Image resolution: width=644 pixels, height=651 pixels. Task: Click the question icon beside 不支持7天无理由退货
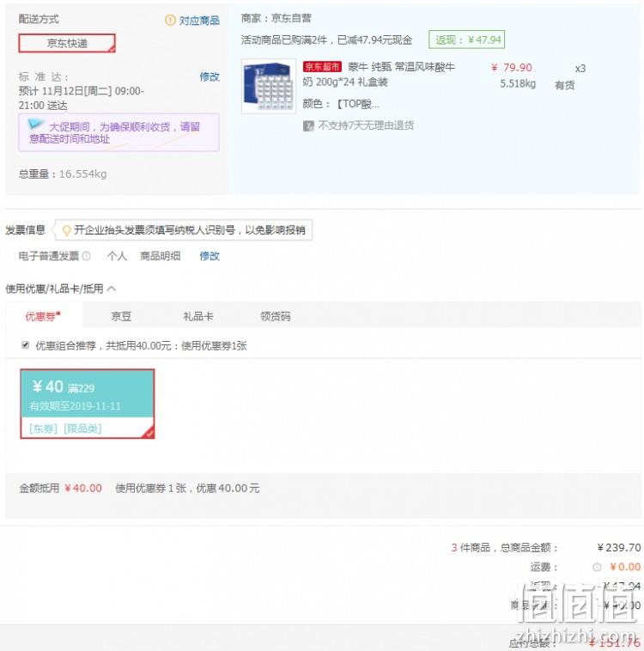tap(308, 125)
